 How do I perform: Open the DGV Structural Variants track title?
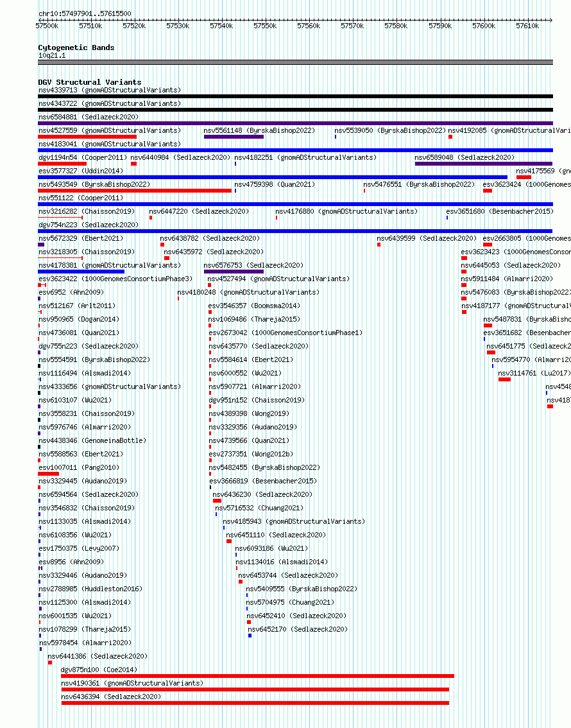[90, 82]
